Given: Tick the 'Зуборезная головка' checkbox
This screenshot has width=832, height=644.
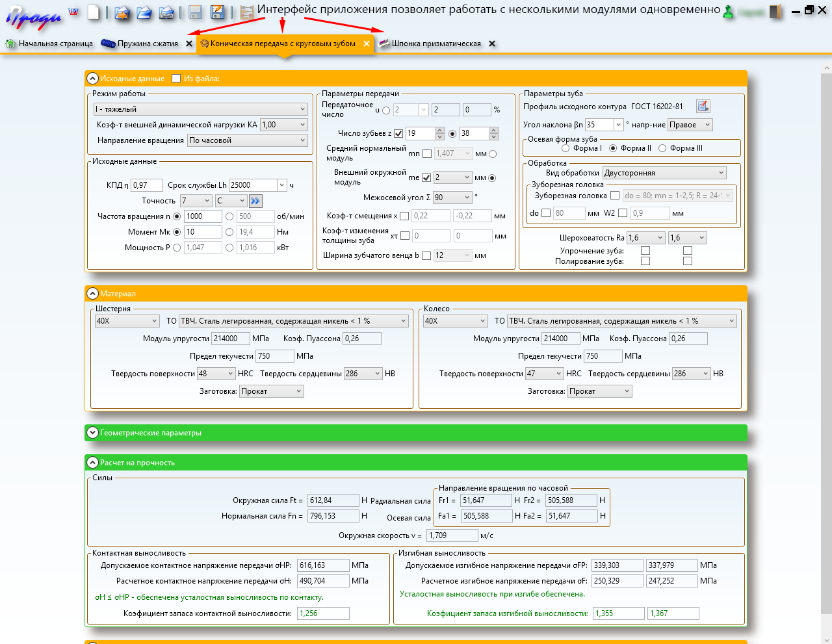Looking at the screenshot, I should (x=615, y=196).
